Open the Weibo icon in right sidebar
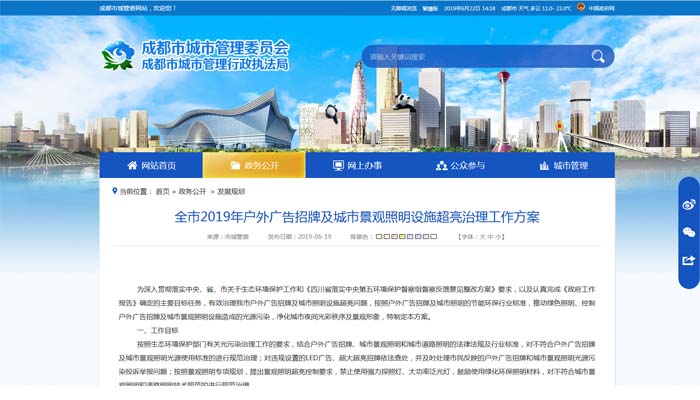The image size is (700, 400). click(688, 204)
